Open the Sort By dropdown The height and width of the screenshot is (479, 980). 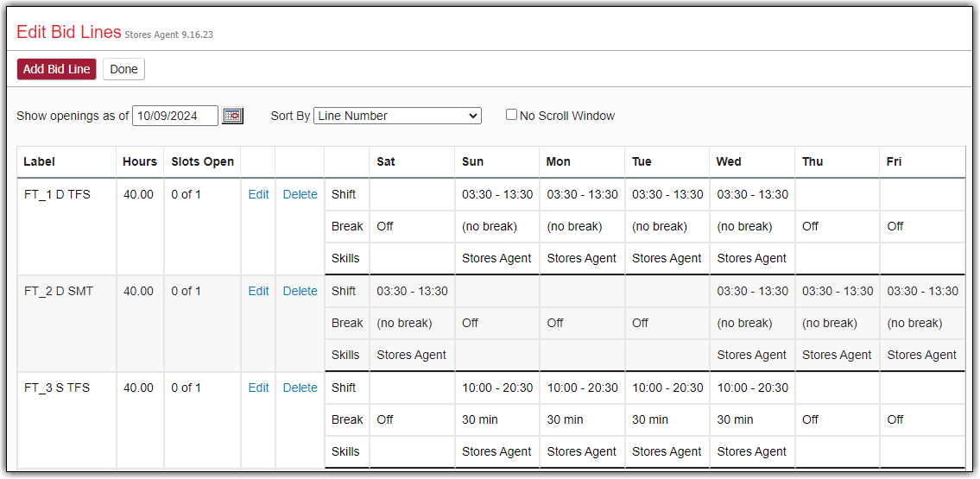pos(397,116)
